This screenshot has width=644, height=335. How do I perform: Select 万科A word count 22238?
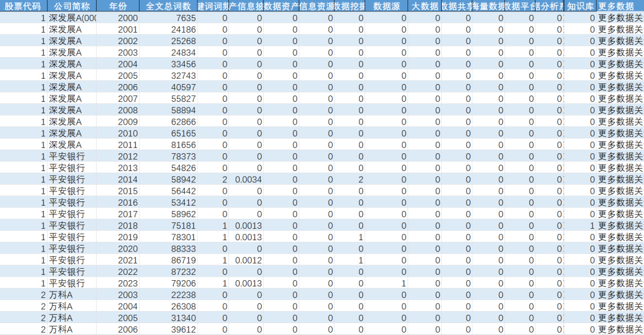pos(168,295)
